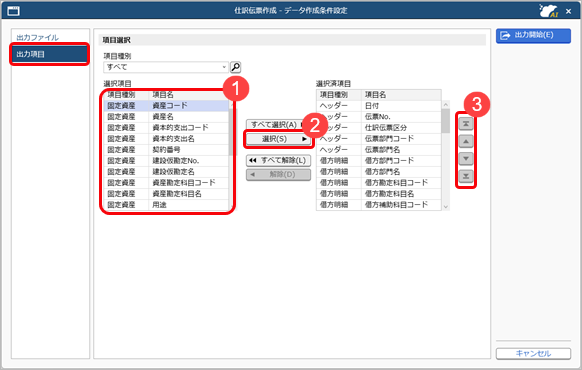
Task: Select the 借方部門名 row
Action: click(379, 172)
